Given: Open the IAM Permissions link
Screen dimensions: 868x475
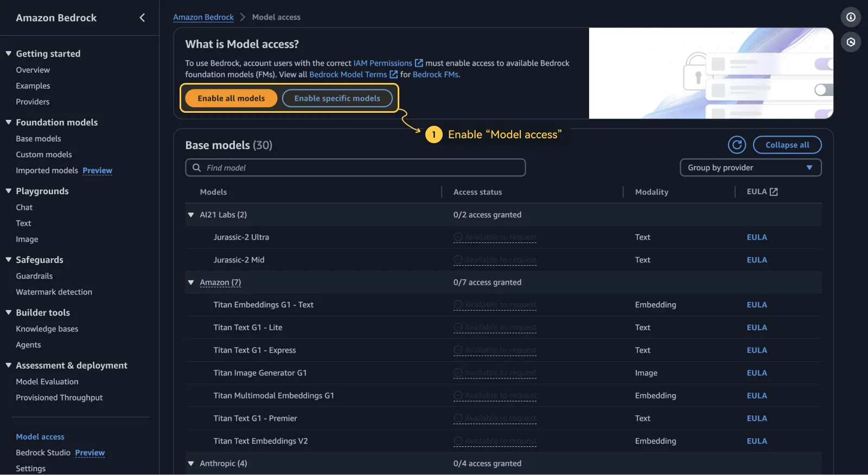Looking at the screenshot, I should pyautogui.click(x=383, y=63).
